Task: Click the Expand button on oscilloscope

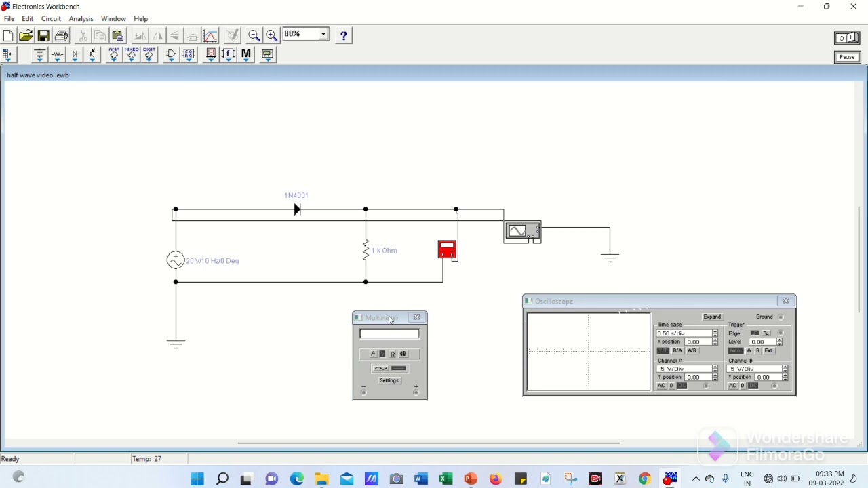Action: point(712,317)
